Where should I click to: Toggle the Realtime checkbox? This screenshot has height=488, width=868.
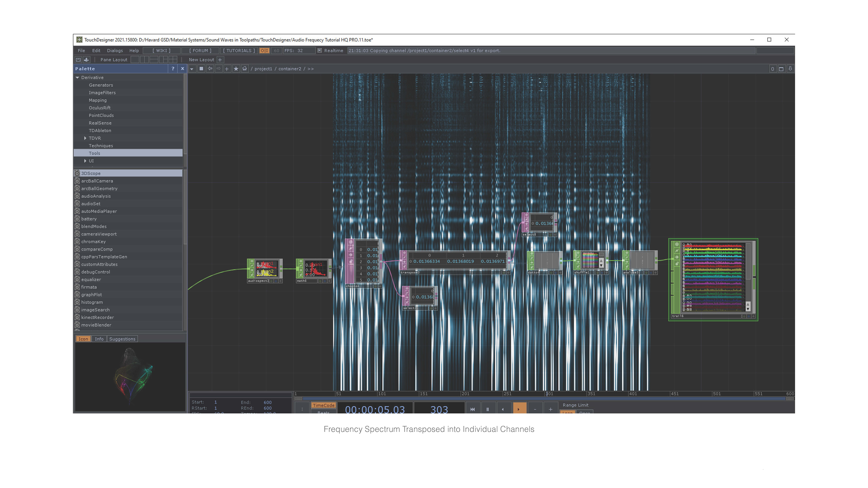coord(319,51)
